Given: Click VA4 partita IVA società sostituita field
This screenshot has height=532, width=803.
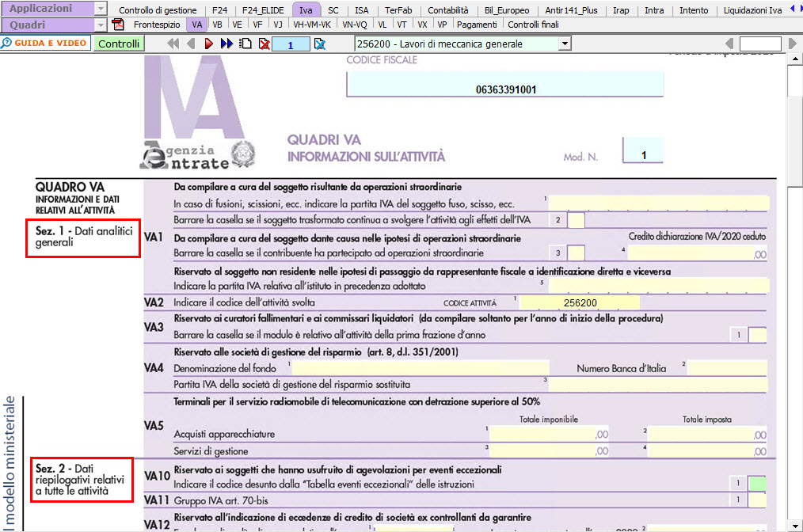Looking at the screenshot, I should click(658, 384).
